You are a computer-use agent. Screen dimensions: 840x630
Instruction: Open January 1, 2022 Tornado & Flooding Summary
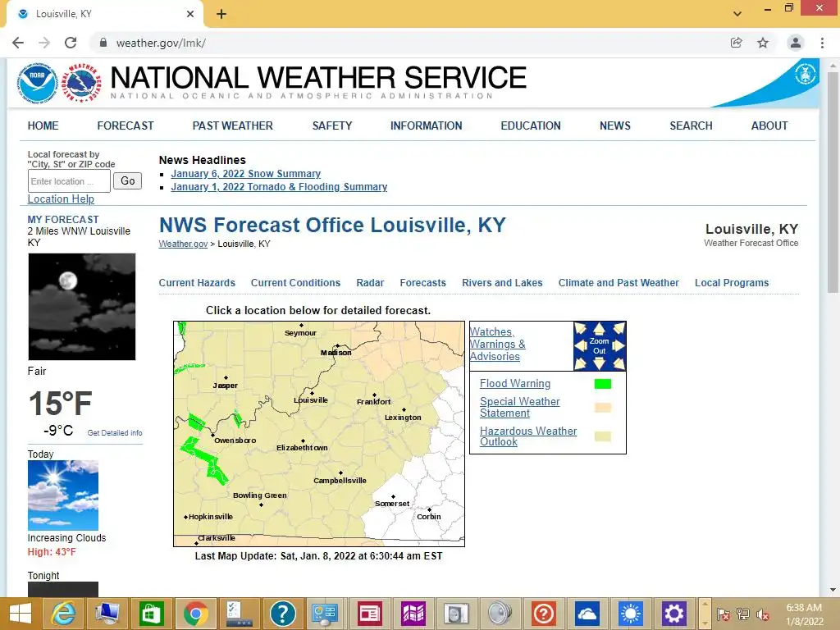[279, 187]
